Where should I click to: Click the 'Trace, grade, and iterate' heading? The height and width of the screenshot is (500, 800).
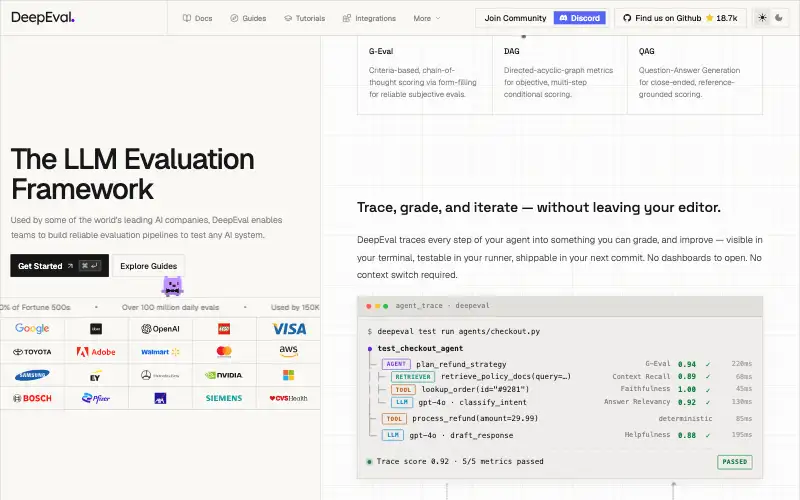(x=539, y=207)
